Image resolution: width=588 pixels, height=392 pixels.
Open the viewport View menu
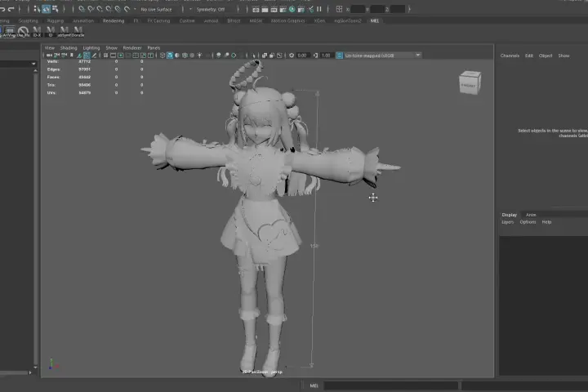click(50, 48)
